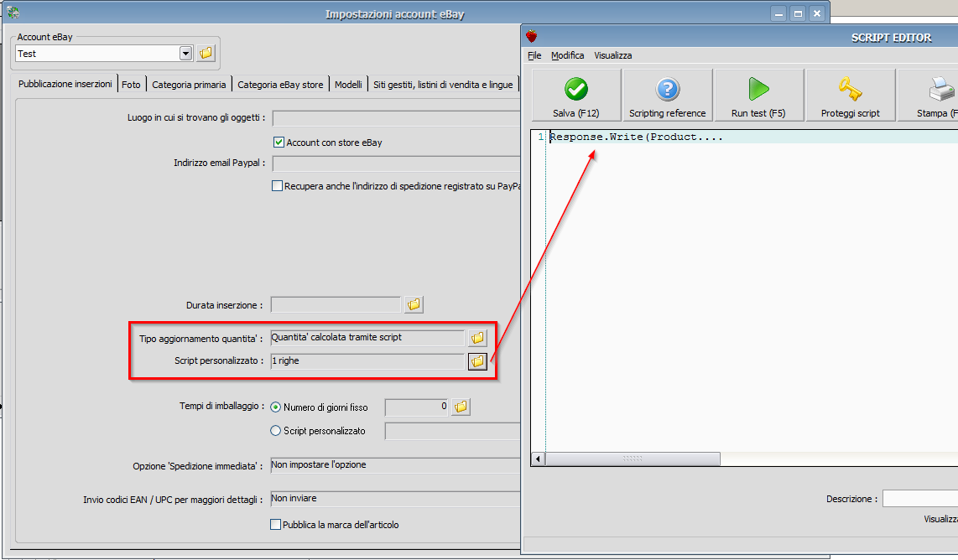Expand the Account eBay dropdown arrow

185,53
